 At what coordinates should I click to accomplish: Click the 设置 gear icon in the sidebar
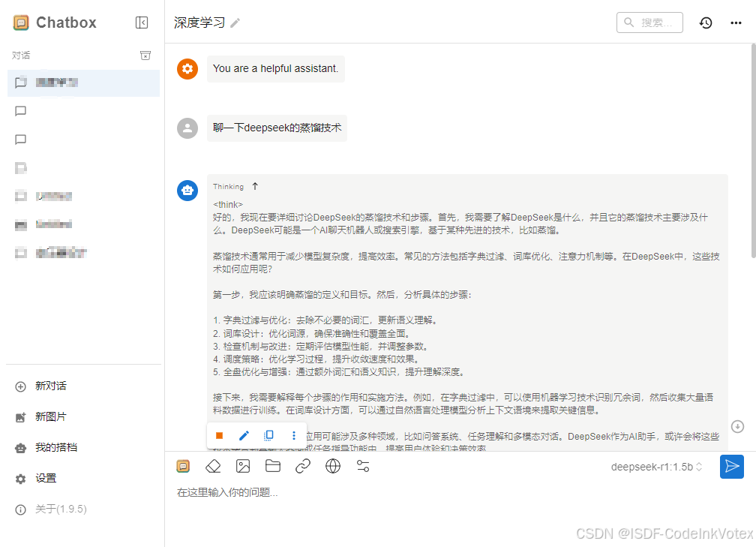21,479
